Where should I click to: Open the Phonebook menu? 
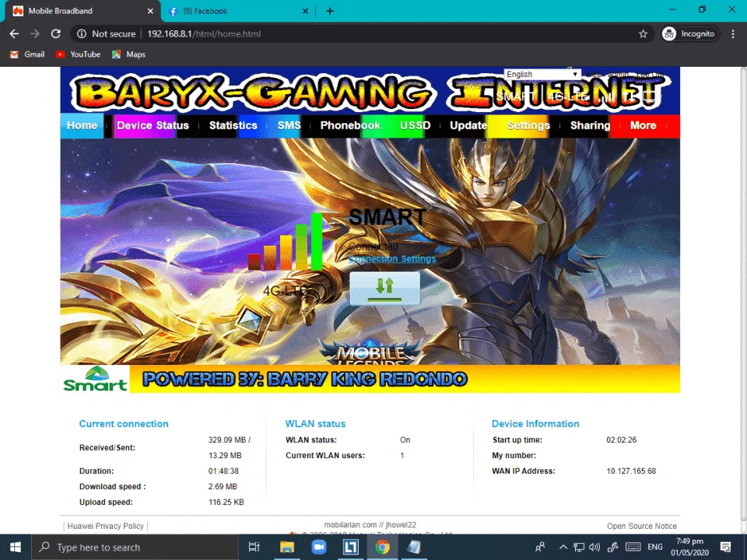pyautogui.click(x=350, y=126)
